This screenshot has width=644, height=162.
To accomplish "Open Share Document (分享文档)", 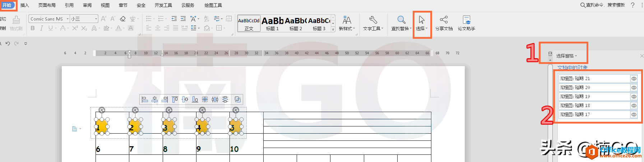I will 444,23.
